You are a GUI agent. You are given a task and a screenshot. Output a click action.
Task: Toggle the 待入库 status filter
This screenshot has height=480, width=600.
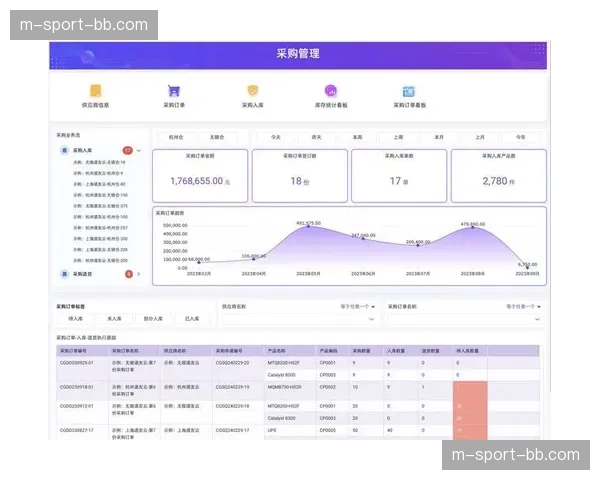tap(76, 318)
